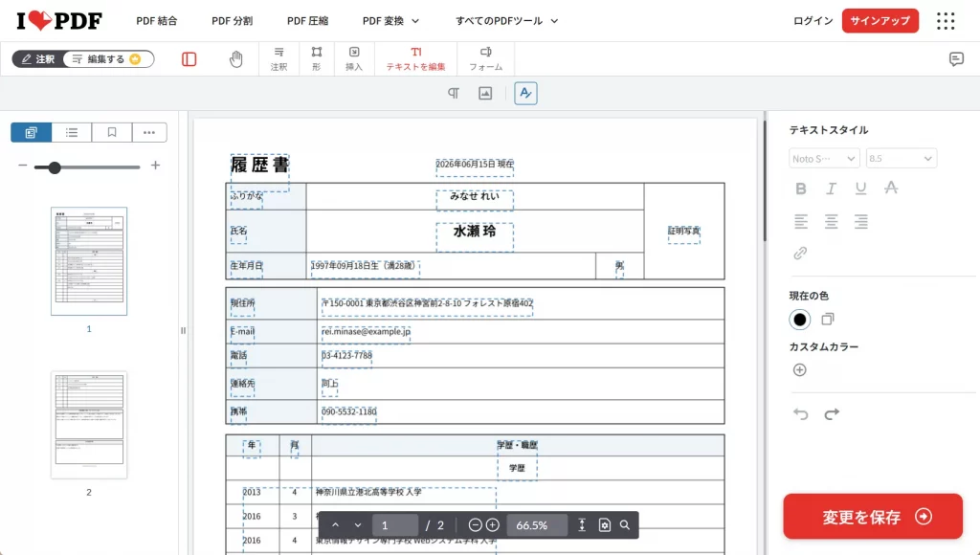Align text left
Screen dimensions: 980x555
click(x=801, y=221)
